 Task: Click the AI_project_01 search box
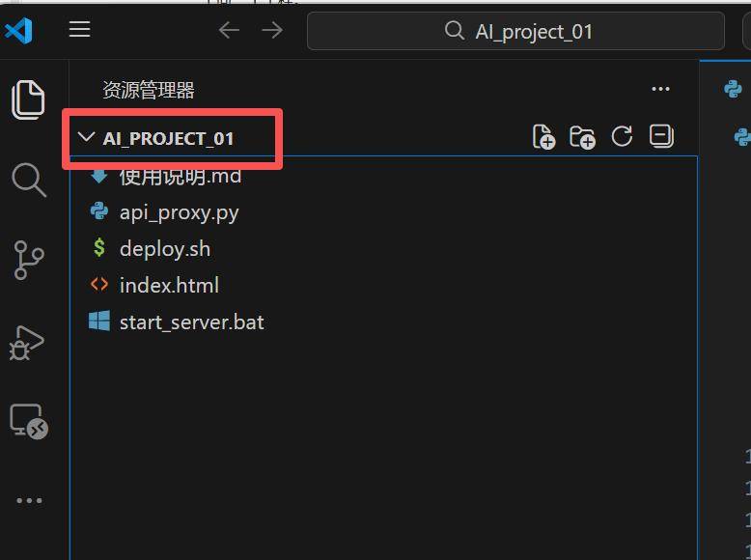click(x=516, y=31)
